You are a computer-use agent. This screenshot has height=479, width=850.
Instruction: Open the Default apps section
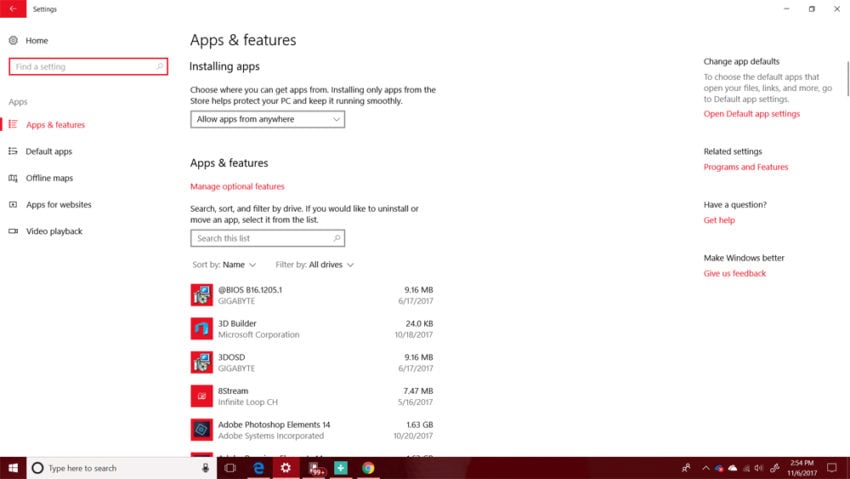point(49,151)
